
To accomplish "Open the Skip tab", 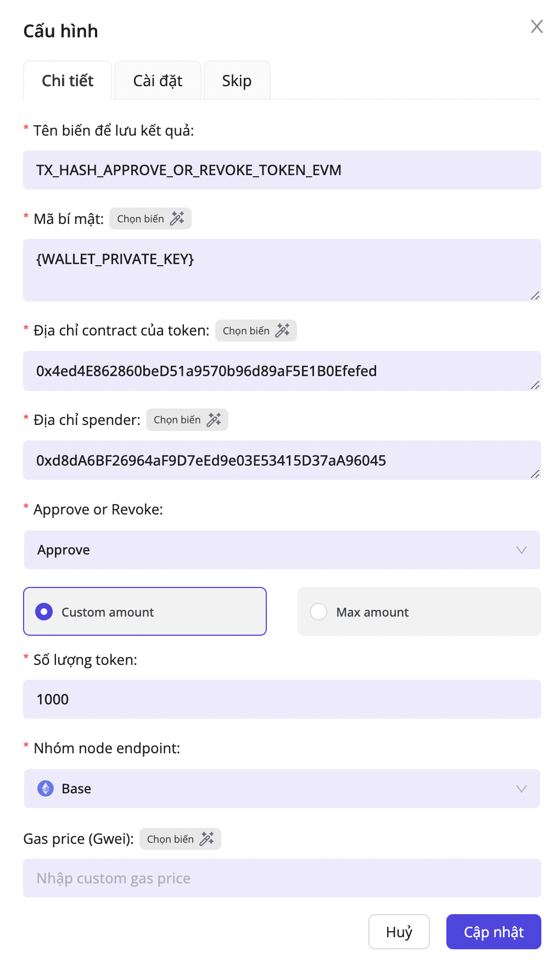I will point(237,81).
